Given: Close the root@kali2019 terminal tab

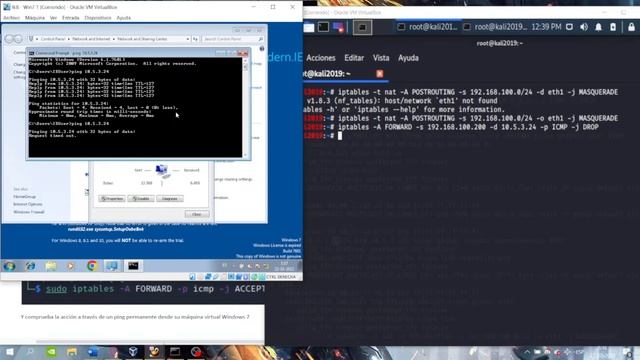Looking at the screenshot, I should pyautogui.click(x=380, y=73).
